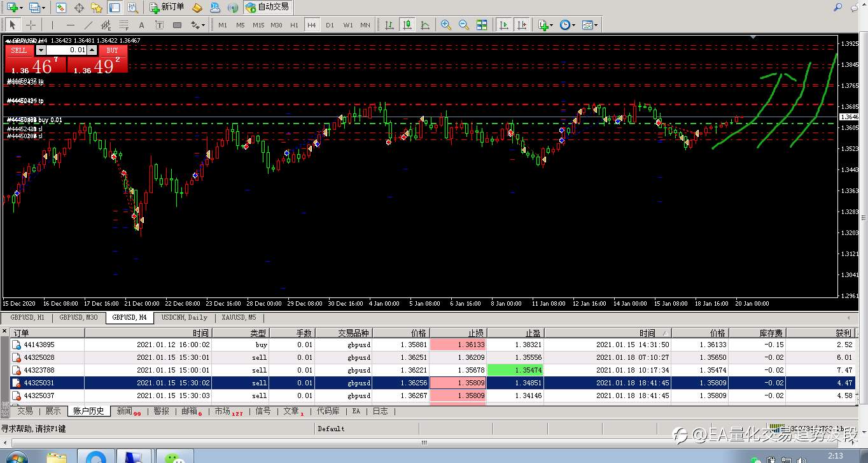Open the chart profiles icon
The width and height of the screenshot is (868, 463).
click(34, 8)
